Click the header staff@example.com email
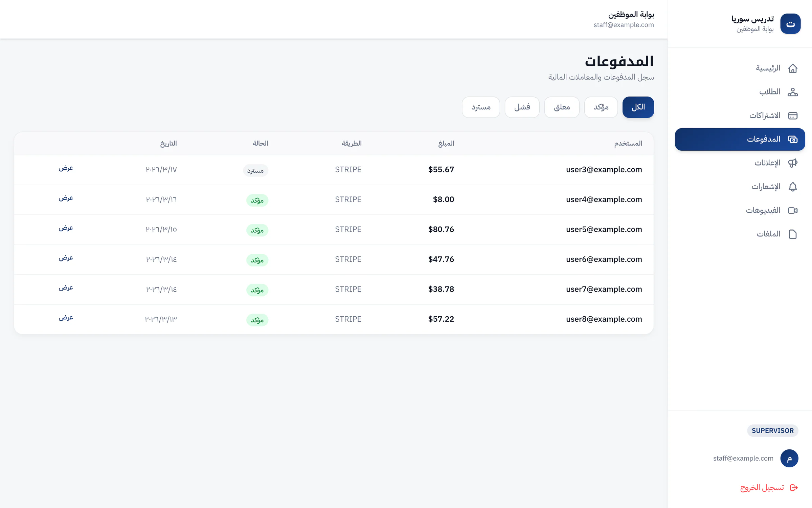 point(624,25)
